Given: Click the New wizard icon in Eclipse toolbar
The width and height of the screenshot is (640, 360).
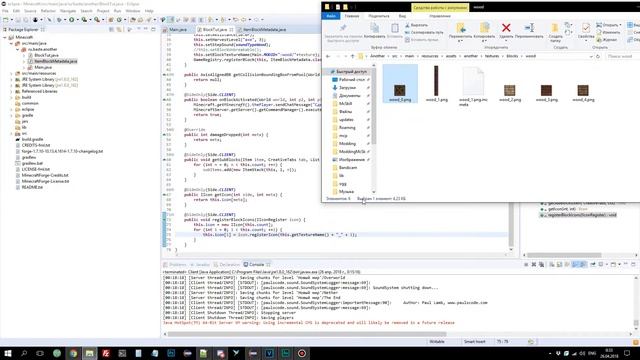Looking at the screenshot, I should tap(5, 20).
